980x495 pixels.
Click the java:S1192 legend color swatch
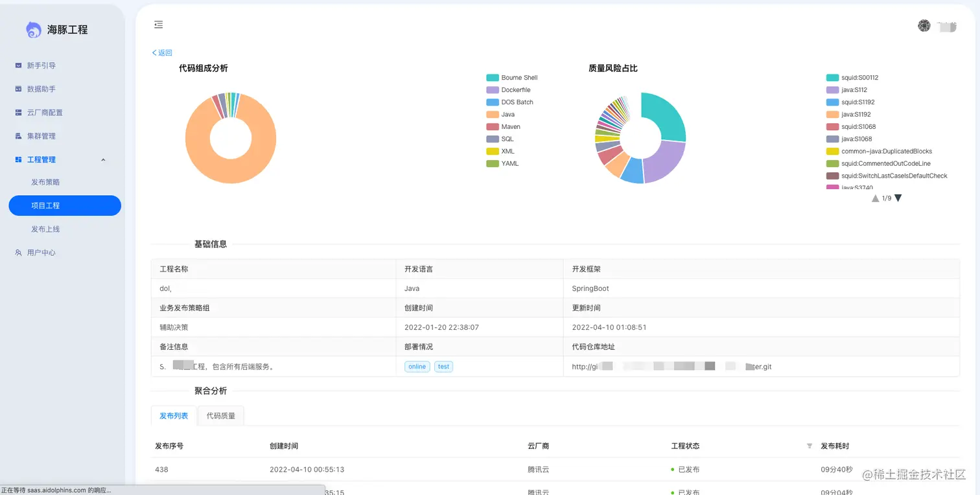coord(832,115)
